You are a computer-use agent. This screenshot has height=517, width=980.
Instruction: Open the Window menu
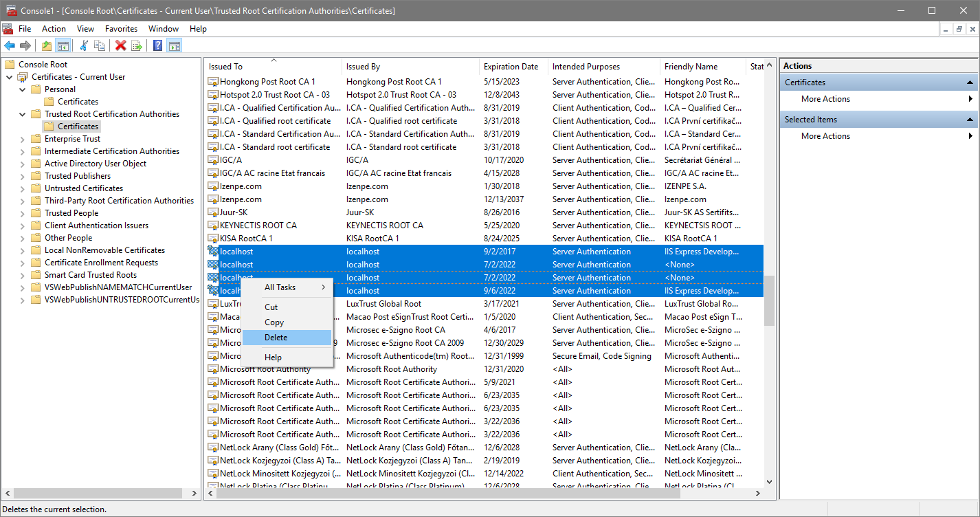[164, 29]
